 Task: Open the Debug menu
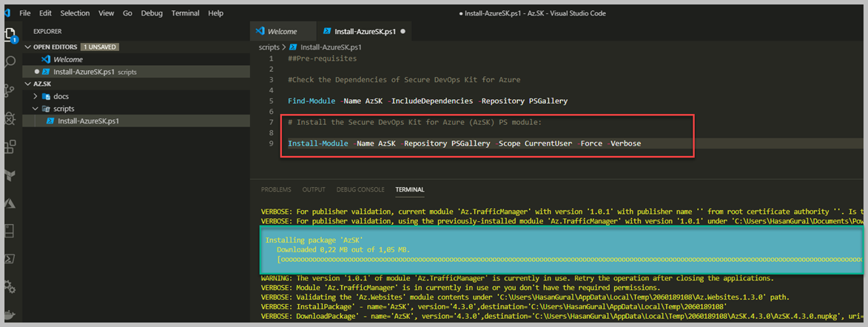pyautogui.click(x=152, y=13)
